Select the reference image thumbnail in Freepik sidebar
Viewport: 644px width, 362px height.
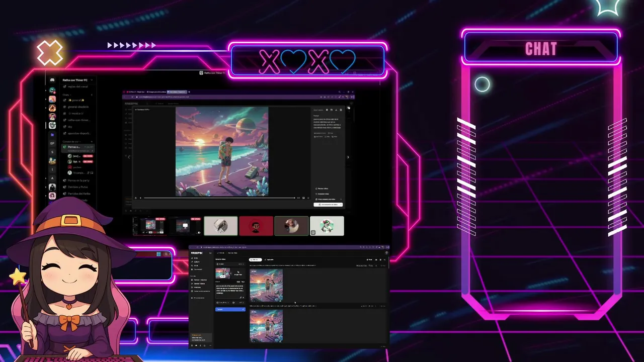[222, 273]
